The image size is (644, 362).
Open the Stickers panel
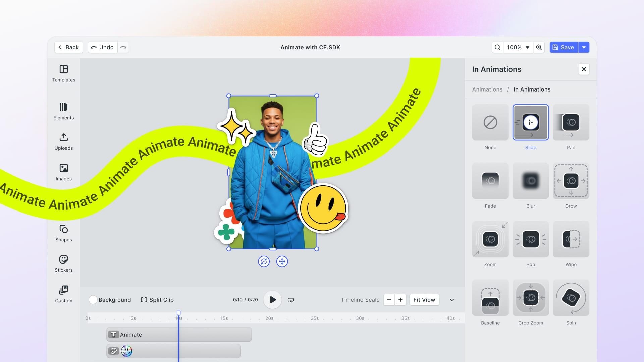63,263
